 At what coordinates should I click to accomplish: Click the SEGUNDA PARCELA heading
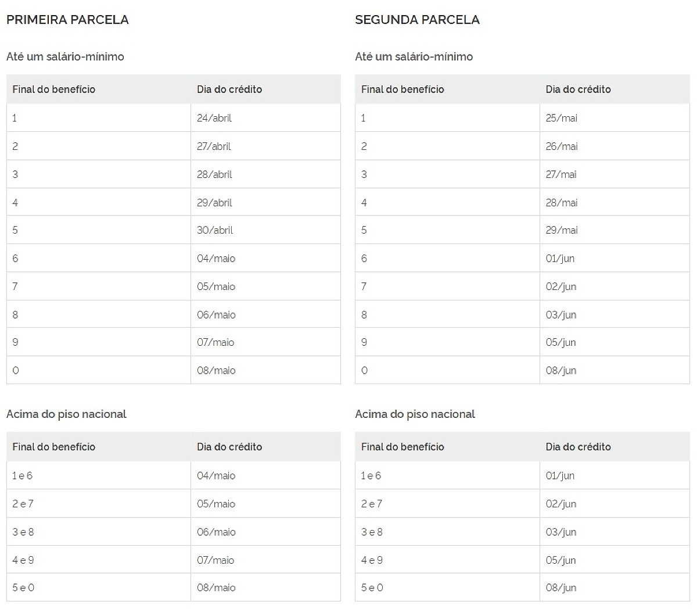point(417,20)
